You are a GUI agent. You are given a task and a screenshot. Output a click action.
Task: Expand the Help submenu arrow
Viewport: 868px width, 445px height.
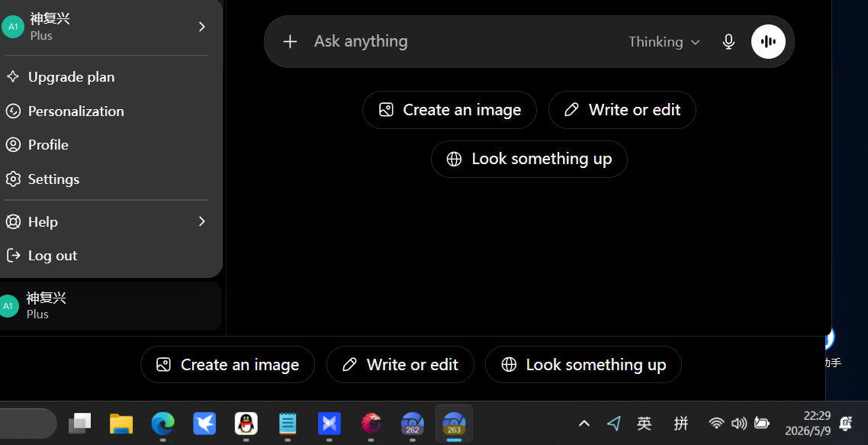(201, 221)
